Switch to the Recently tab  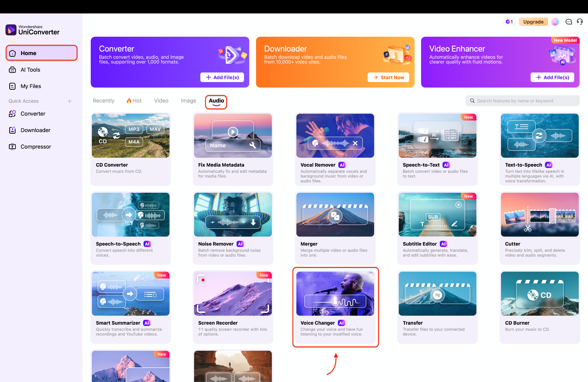pos(104,101)
